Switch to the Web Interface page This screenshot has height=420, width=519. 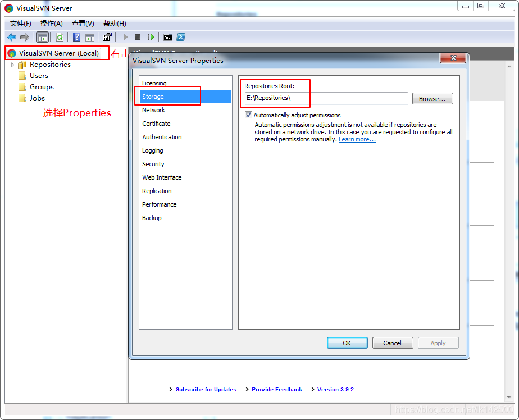pyautogui.click(x=185, y=177)
